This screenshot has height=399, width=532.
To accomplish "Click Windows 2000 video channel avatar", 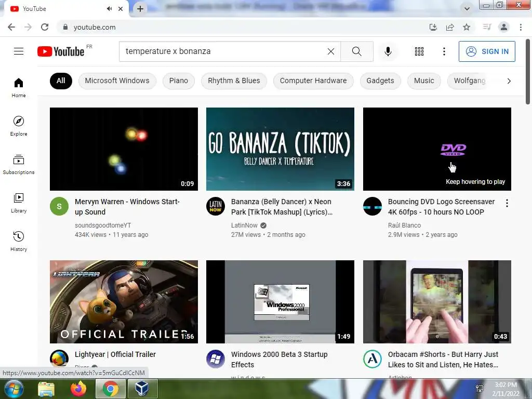I will [216, 359].
